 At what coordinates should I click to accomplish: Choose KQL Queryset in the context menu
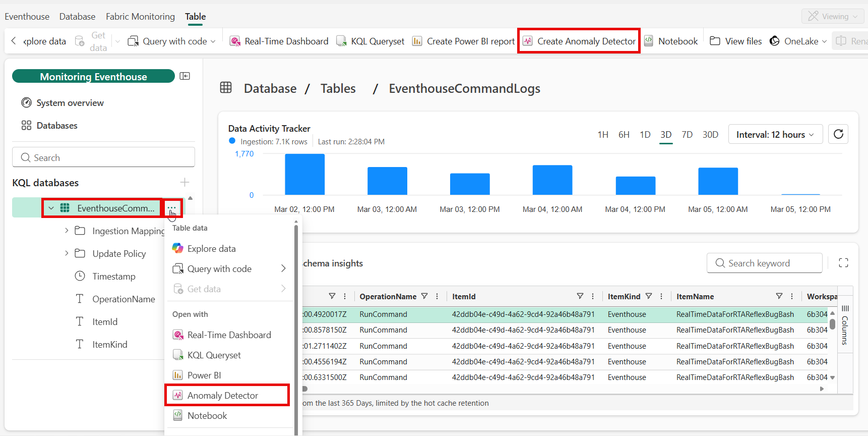pos(229,355)
